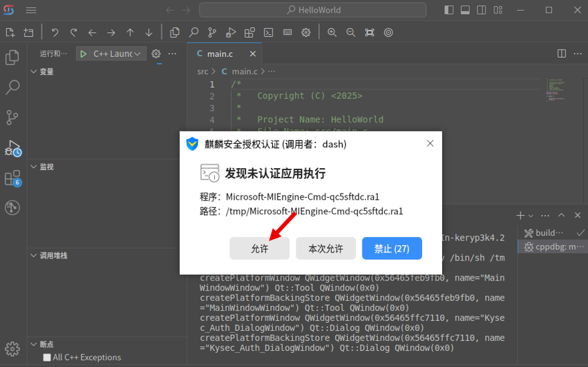Navigate back with toolbar left arrow
This screenshot has height=367, width=588.
click(x=92, y=33)
